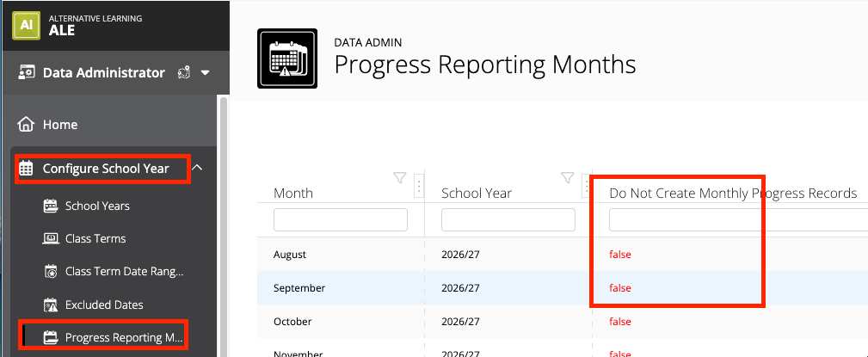
Task: Open the role switcher icon beside Data Administrator
Action: pos(184,72)
